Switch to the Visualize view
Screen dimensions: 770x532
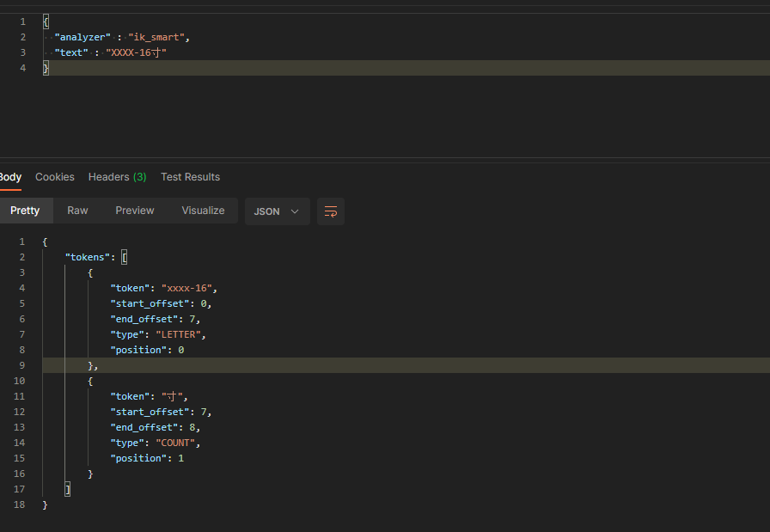203,211
